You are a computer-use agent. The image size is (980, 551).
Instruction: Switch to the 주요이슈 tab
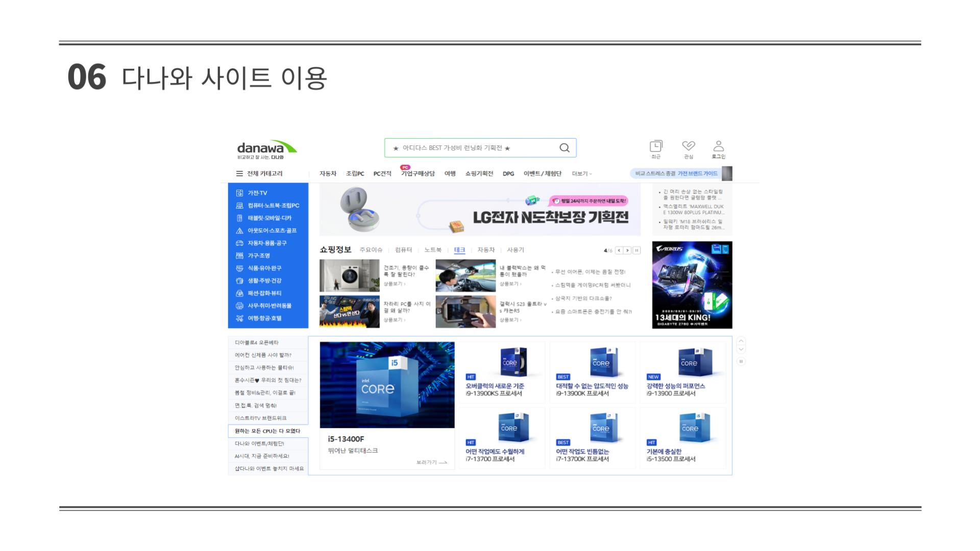371,250
